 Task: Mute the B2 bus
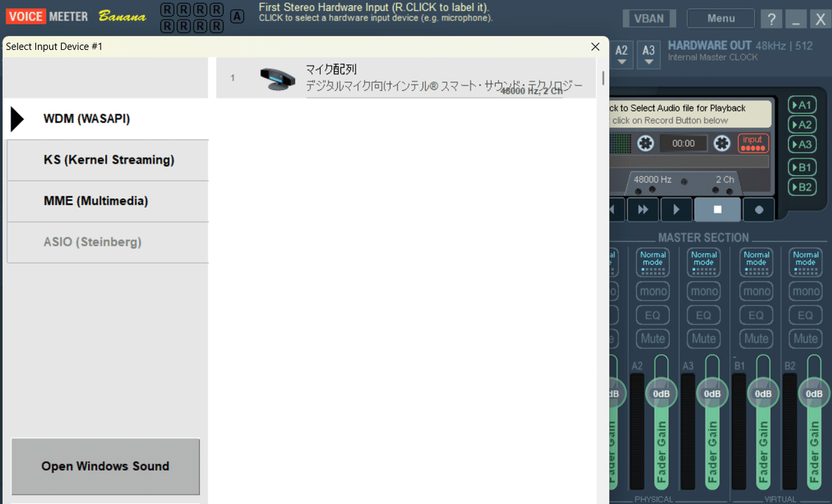tap(806, 339)
